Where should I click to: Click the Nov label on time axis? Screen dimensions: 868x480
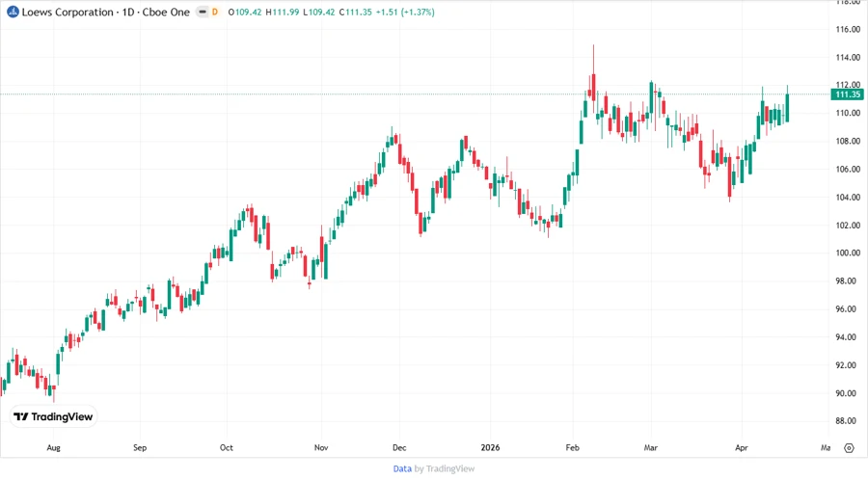(x=321, y=448)
